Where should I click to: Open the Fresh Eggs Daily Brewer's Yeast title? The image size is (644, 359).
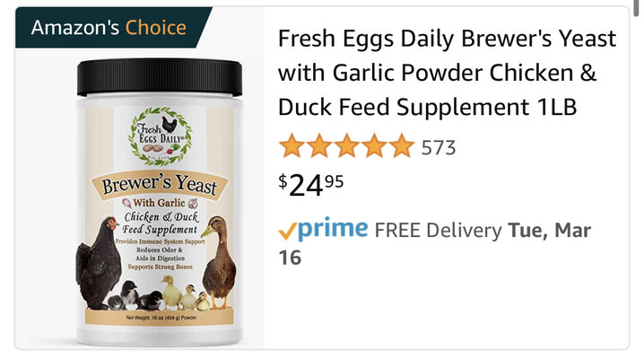coord(447,73)
